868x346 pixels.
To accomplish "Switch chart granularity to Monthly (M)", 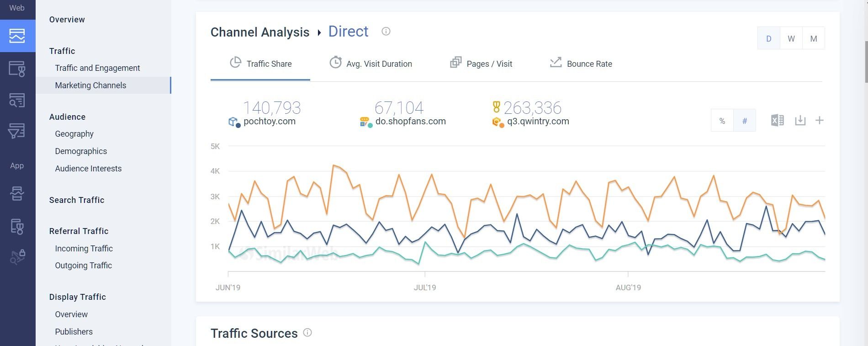I will click(x=814, y=38).
